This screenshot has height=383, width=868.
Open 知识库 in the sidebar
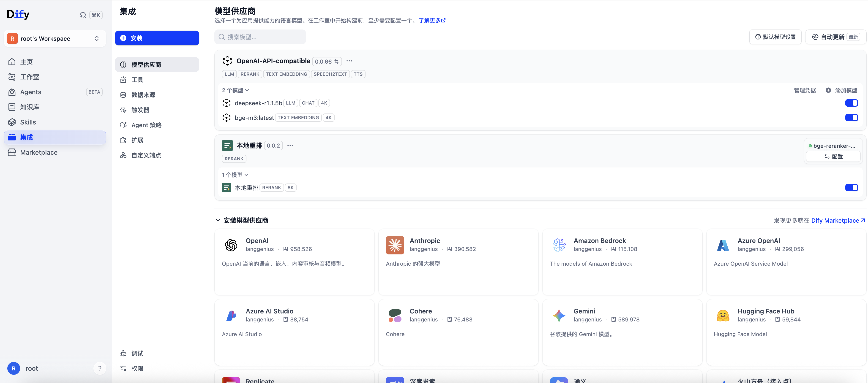click(x=55, y=107)
